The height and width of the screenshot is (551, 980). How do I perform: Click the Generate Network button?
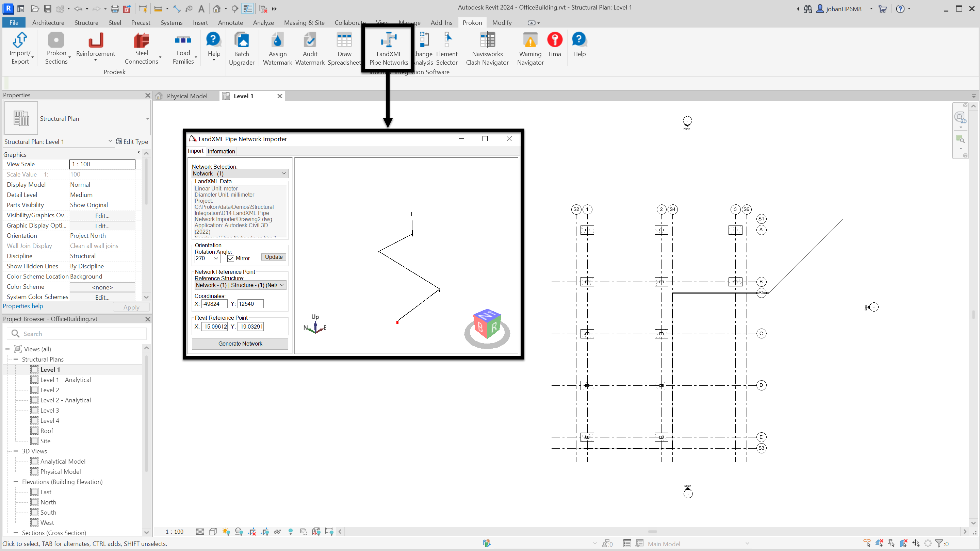[x=240, y=344]
